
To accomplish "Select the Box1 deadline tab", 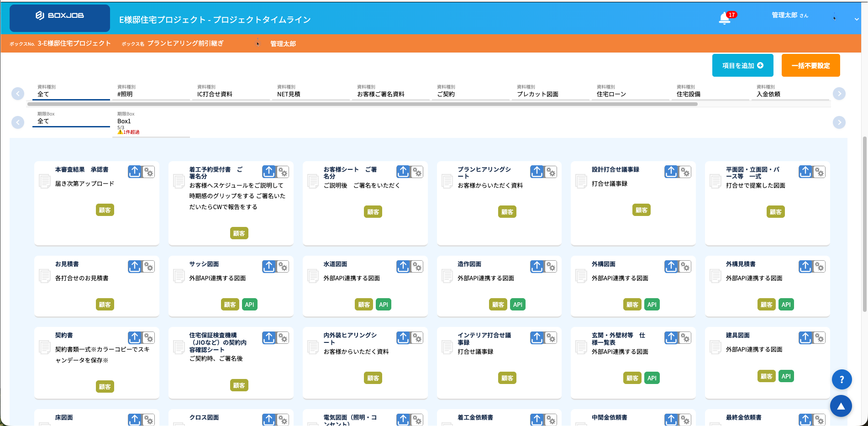I will click(151, 123).
